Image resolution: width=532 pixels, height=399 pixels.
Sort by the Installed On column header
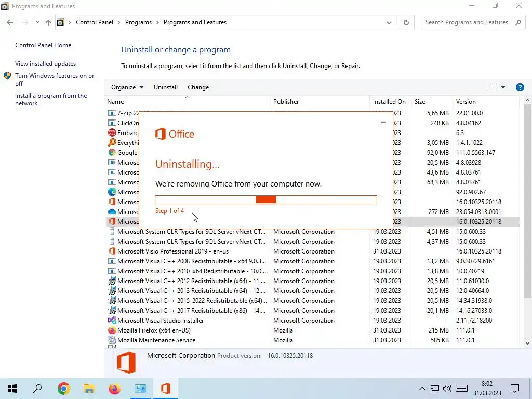coord(390,102)
